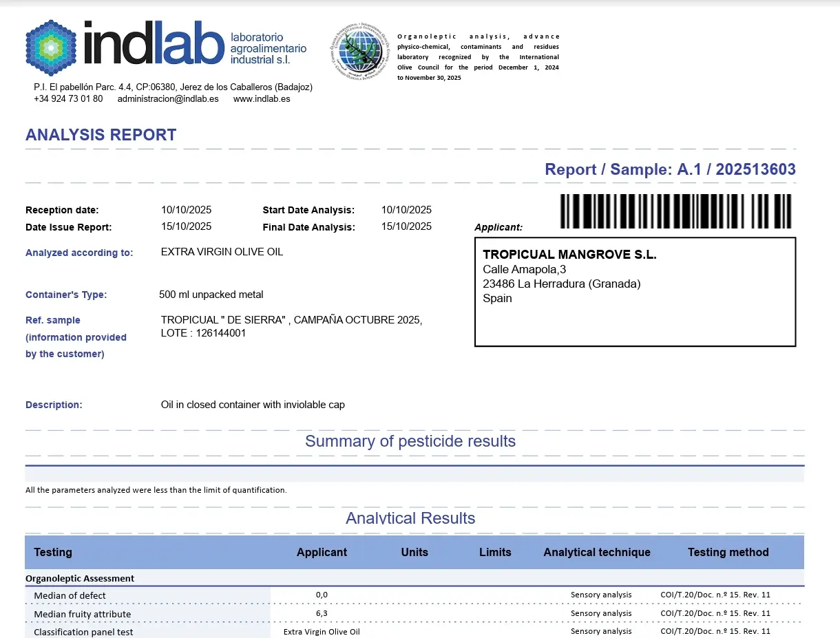This screenshot has height=638, width=840.
Task: Select the Units column header
Action: click(414, 552)
